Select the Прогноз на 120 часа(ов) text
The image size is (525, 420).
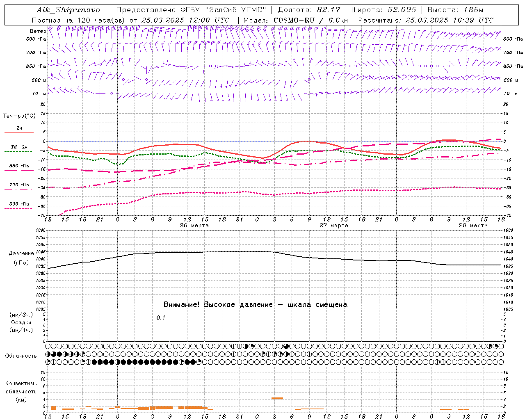click(x=79, y=20)
